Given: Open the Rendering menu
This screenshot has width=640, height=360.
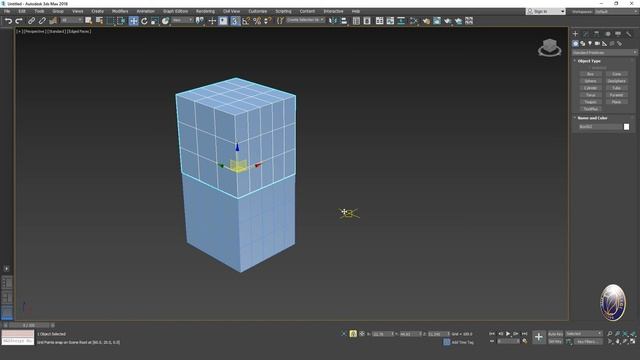Looking at the screenshot, I should (205, 11).
